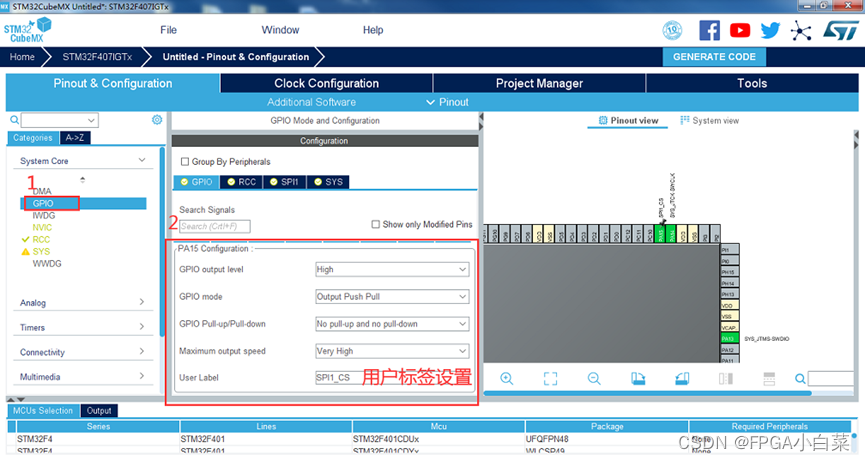Open the categories settings gear icon
The width and height of the screenshot is (865, 461).
[157, 120]
